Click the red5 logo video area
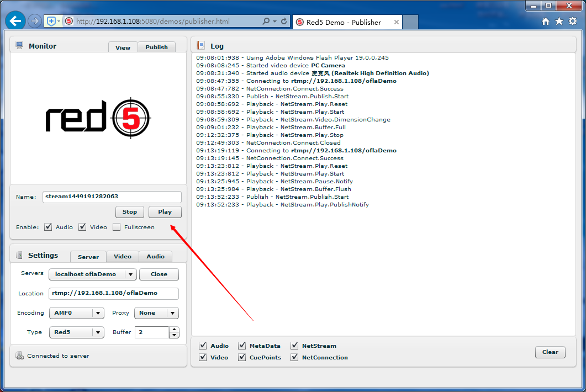 [x=98, y=118]
